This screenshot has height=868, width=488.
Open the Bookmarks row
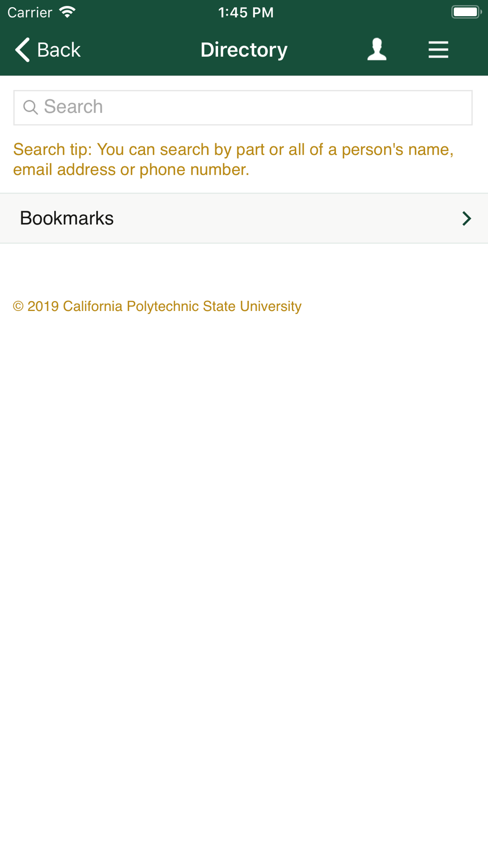(244, 218)
